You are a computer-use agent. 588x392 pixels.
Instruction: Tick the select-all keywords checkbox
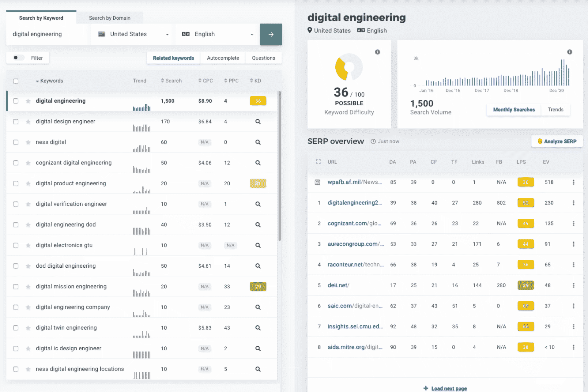pyautogui.click(x=16, y=81)
